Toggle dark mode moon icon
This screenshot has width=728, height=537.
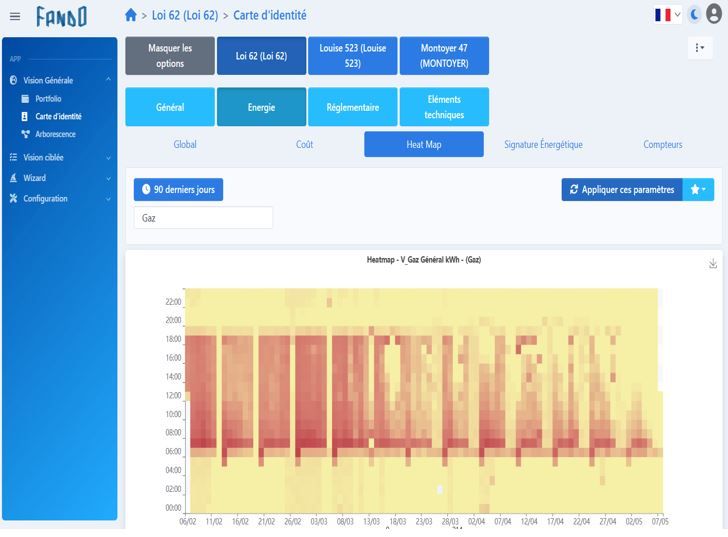[x=694, y=15]
